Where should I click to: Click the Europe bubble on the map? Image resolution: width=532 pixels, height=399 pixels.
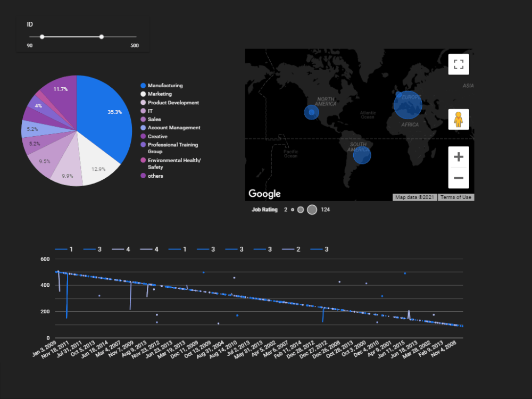pyautogui.click(x=408, y=105)
